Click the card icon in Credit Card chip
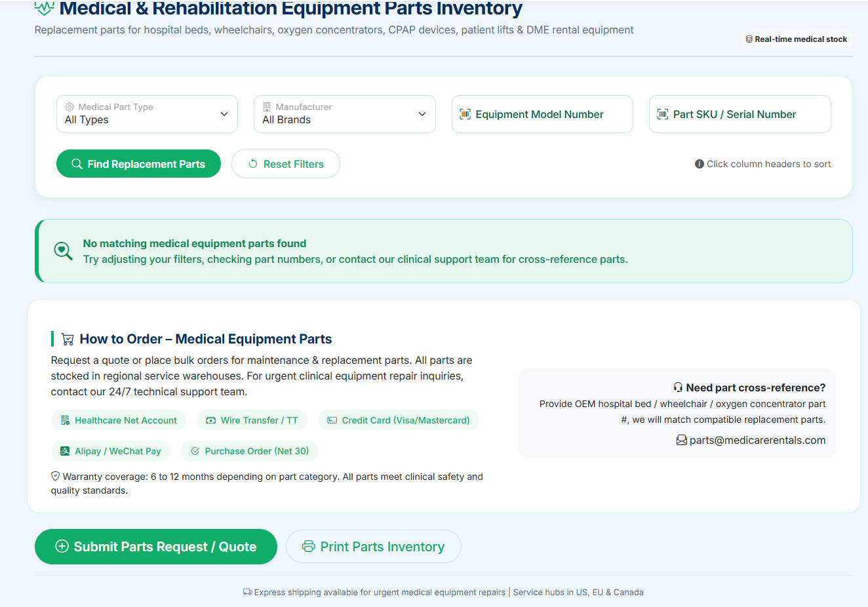The image size is (868, 607). click(332, 420)
